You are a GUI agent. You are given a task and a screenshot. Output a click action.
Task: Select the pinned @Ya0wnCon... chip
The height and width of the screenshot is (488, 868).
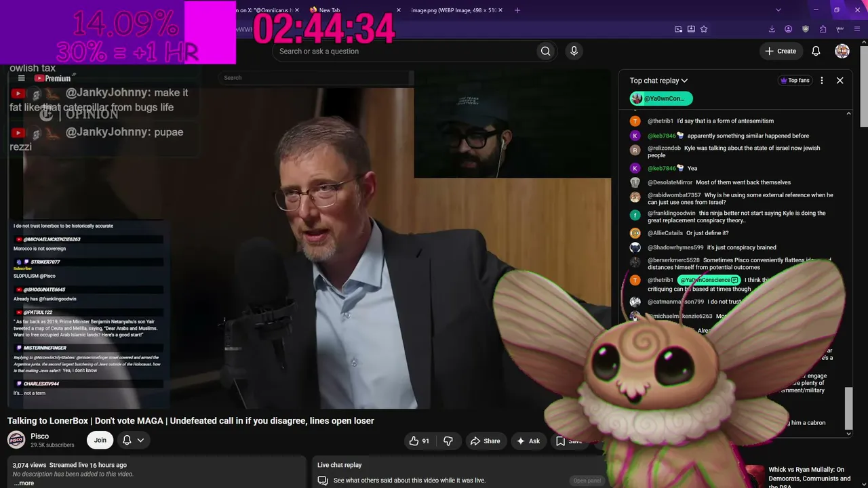(661, 98)
